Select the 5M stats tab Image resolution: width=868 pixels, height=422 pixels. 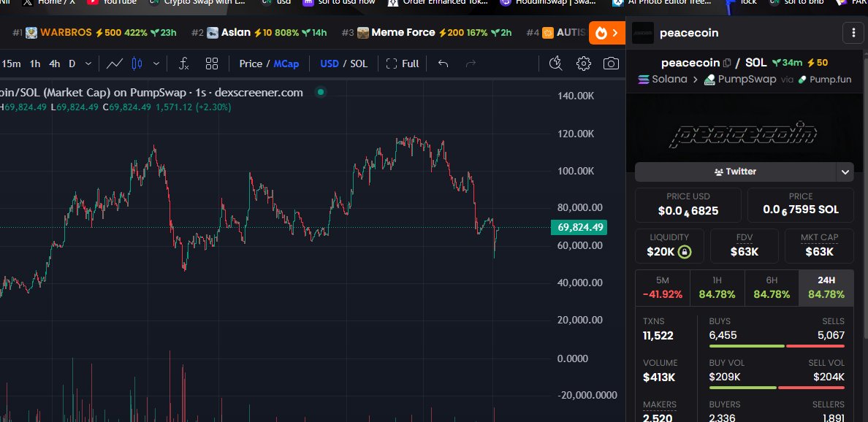[662, 288]
